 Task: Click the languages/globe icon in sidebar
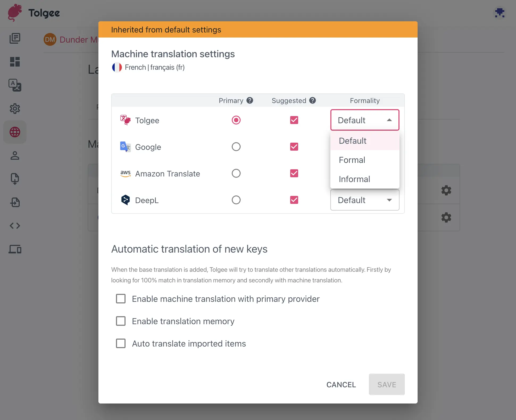[15, 133]
